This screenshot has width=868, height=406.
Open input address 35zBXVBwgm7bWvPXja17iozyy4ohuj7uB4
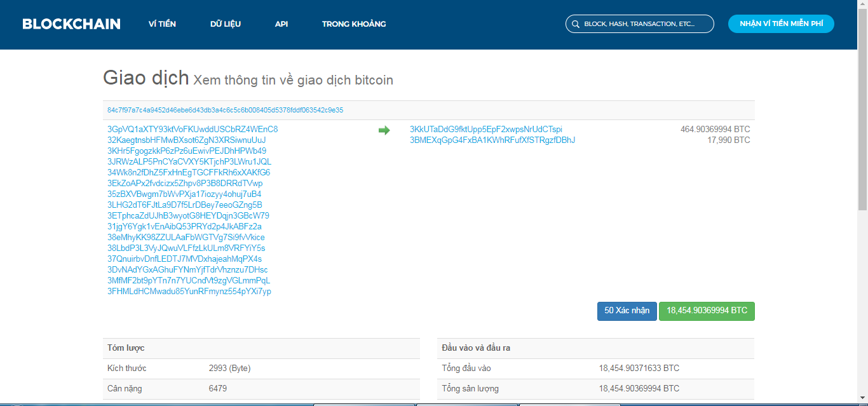coord(184,194)
